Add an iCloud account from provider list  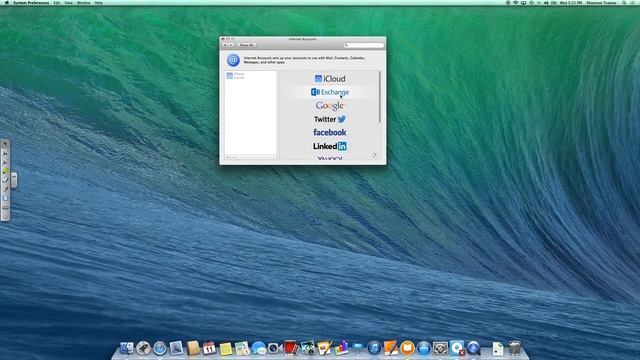(x=330, y=78)
